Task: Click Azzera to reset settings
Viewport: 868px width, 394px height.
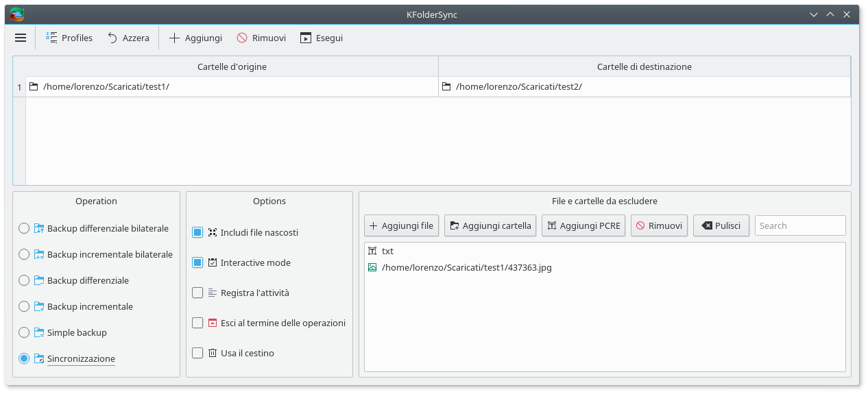Action: (128, 38)
